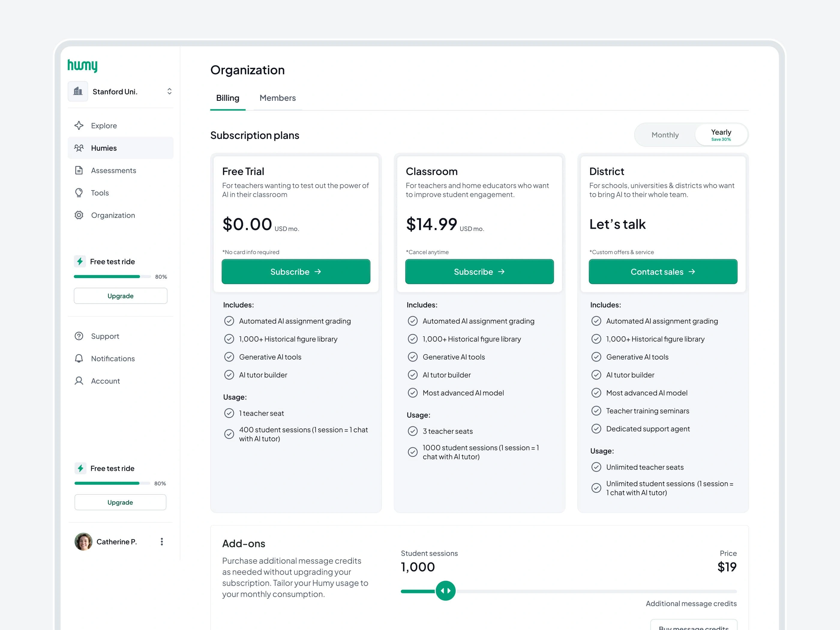The height and width of the screenshot is (630, 840).
Task: Open Account via the person icon
Action: pos(79,381)
